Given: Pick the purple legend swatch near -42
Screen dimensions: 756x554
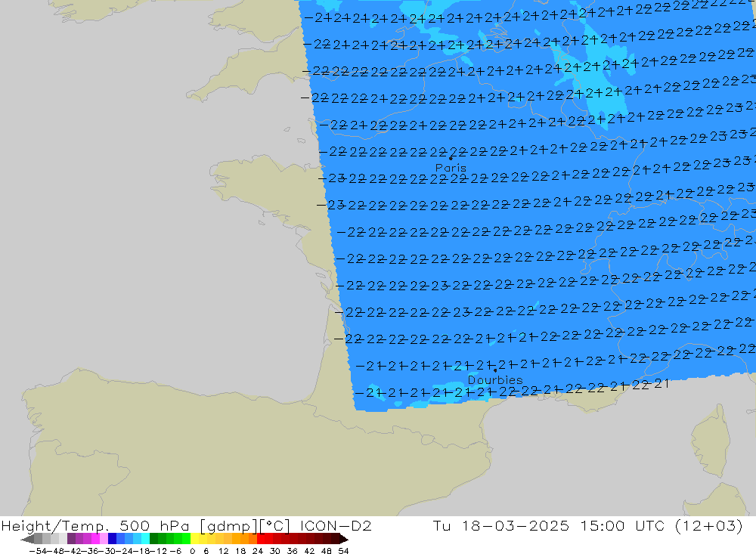Looking at the screenshot, I should (71, 539).
